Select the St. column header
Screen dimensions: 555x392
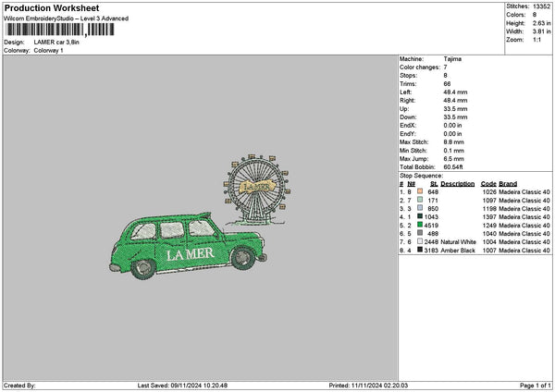pyautogui.click(x=434, y=184)
